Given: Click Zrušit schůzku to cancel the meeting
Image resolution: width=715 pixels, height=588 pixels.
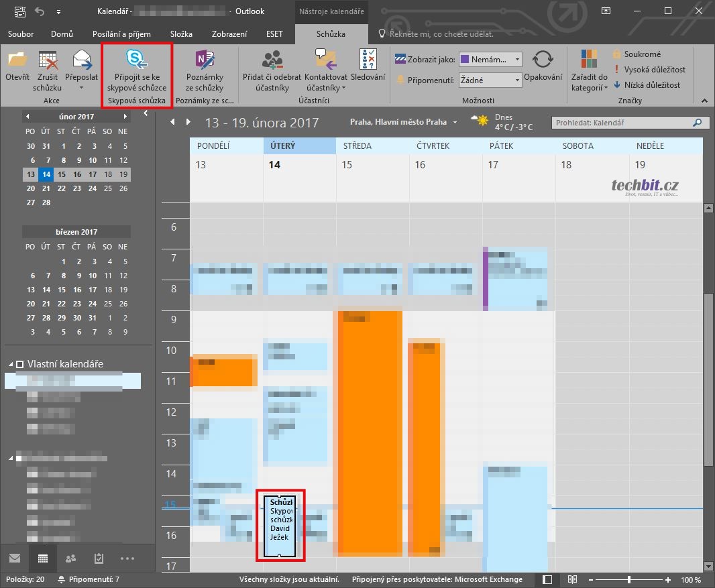Looking at the screenshot, I should 47,61.
